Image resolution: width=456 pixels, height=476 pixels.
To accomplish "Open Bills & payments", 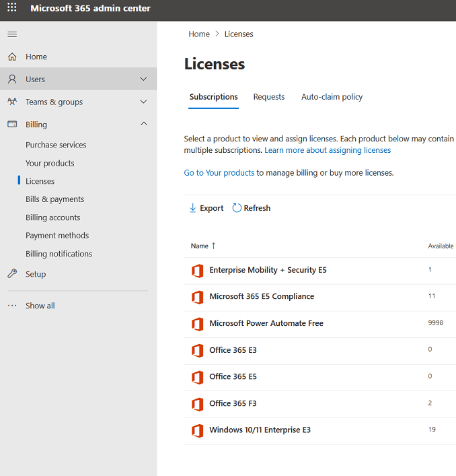I will [54, 199].
